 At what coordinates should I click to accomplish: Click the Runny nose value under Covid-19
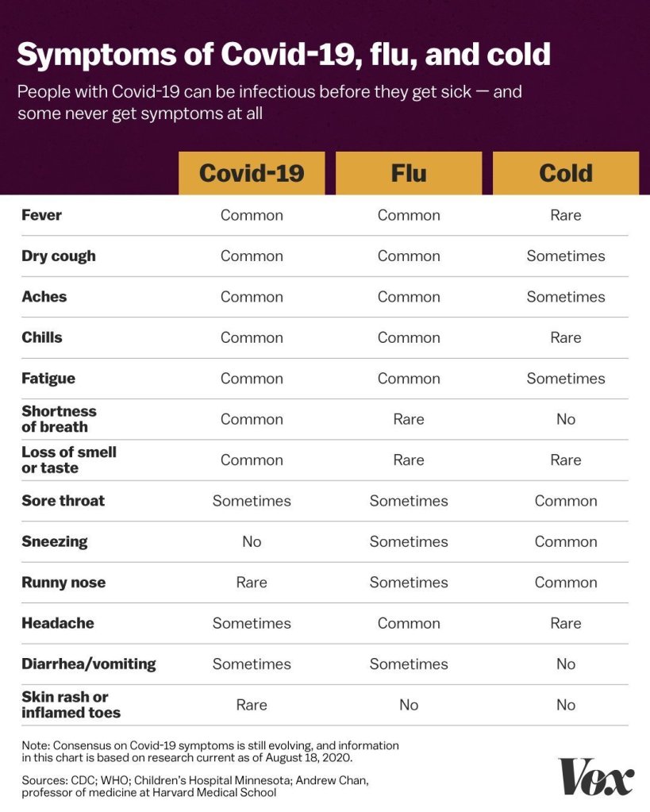[252, 583]
